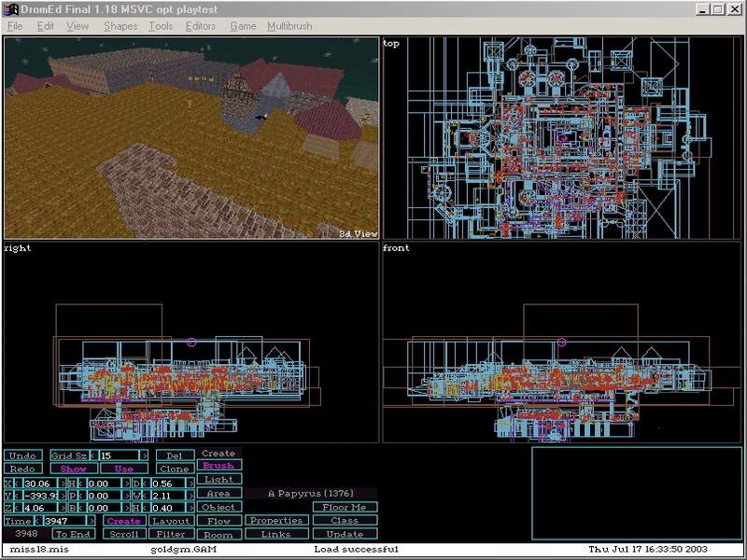Click the Floor Me button
The image size is (747, 560).
click(x=345, y=507)
